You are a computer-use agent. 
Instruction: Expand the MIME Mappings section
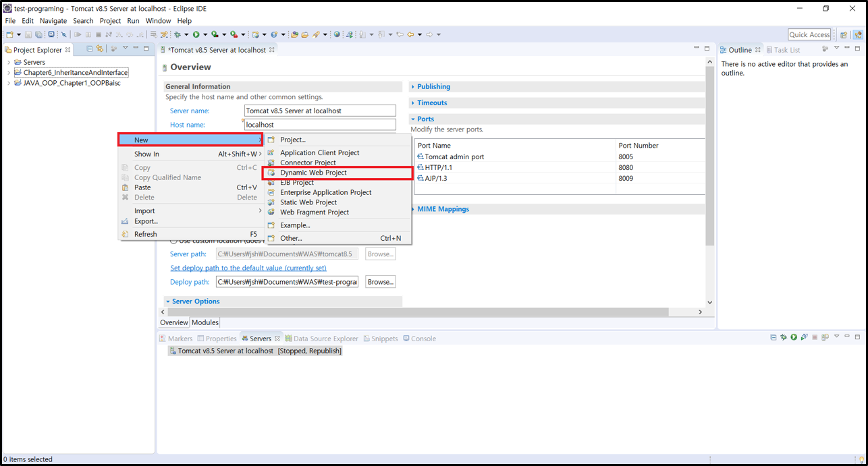pos(413,209)
